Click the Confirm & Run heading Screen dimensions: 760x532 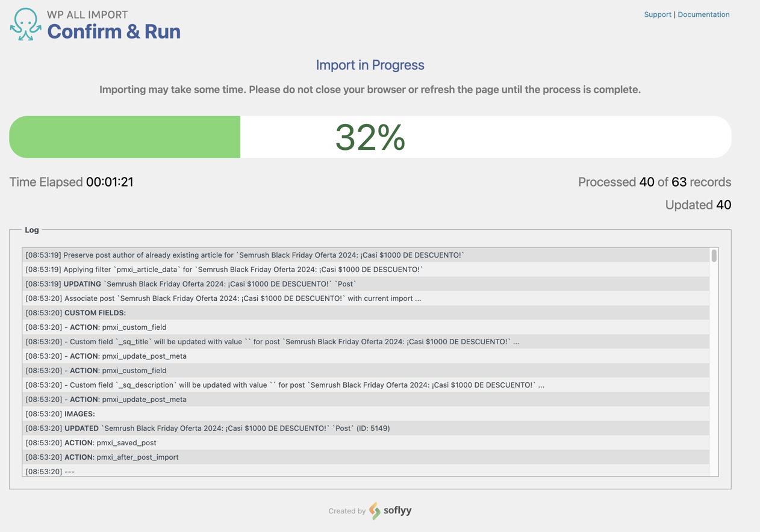[x=112, y=31]
